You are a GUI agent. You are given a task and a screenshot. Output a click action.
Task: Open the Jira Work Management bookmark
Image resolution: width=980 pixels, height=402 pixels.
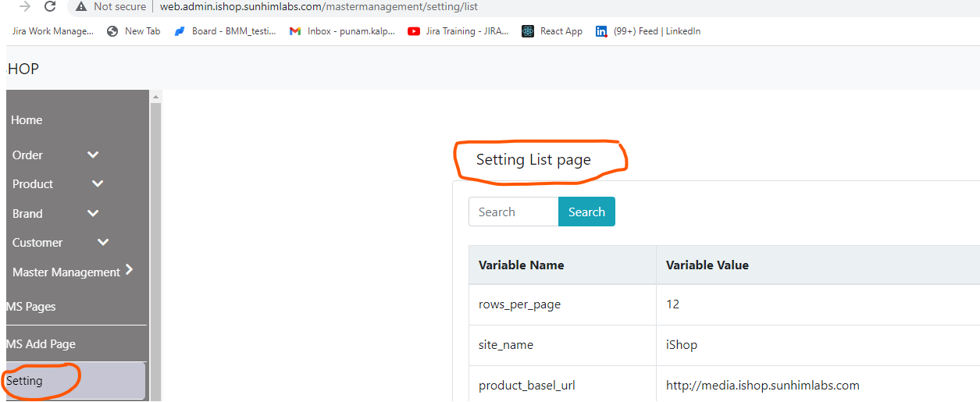coord(53,31)
